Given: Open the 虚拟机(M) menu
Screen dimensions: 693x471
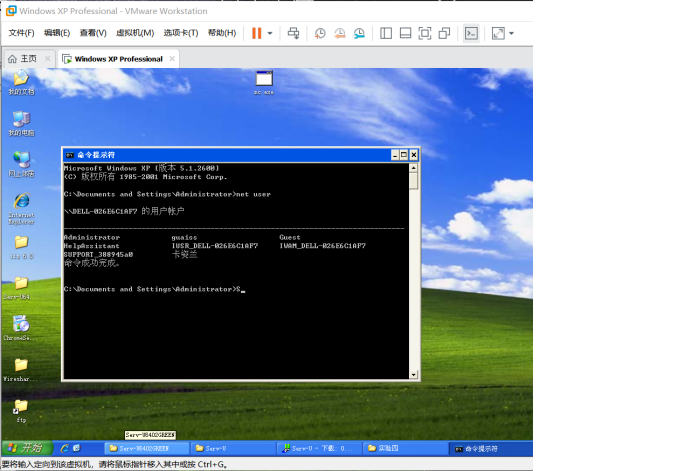Looking at the screenshot, I should click(135, 33).
